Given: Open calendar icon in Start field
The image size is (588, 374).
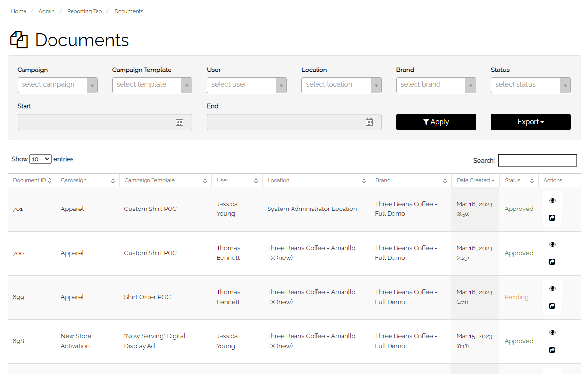Looking at the screenshot, I should point(179,122).
